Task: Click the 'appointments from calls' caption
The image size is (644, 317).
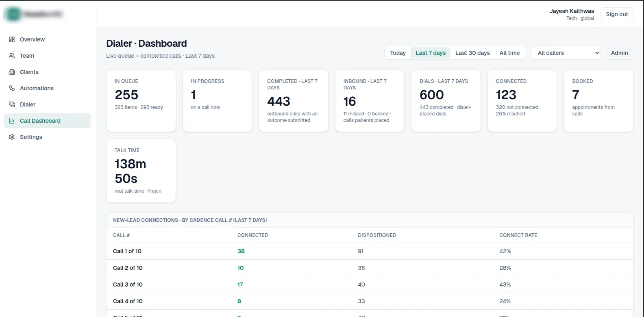Action: click(593, 111)
